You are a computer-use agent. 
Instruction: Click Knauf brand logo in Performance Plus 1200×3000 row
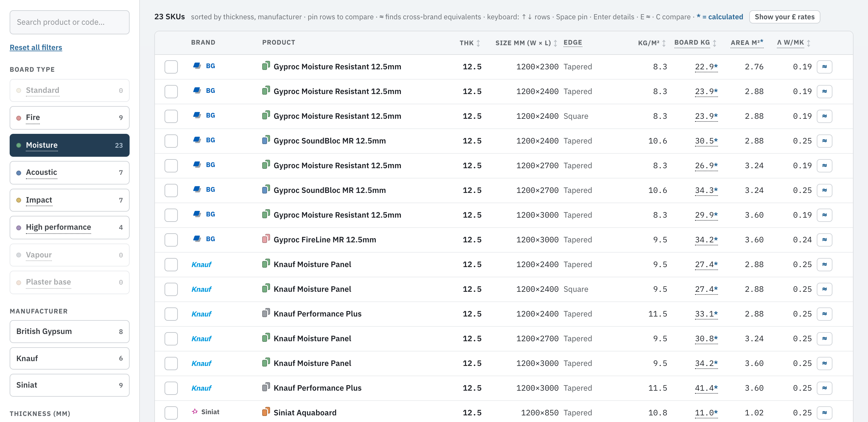point(201,388)
